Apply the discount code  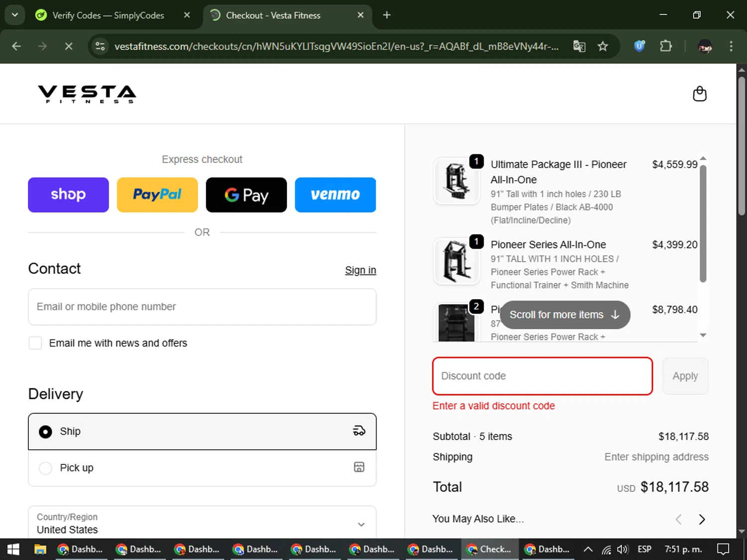(x=685, y=376)
